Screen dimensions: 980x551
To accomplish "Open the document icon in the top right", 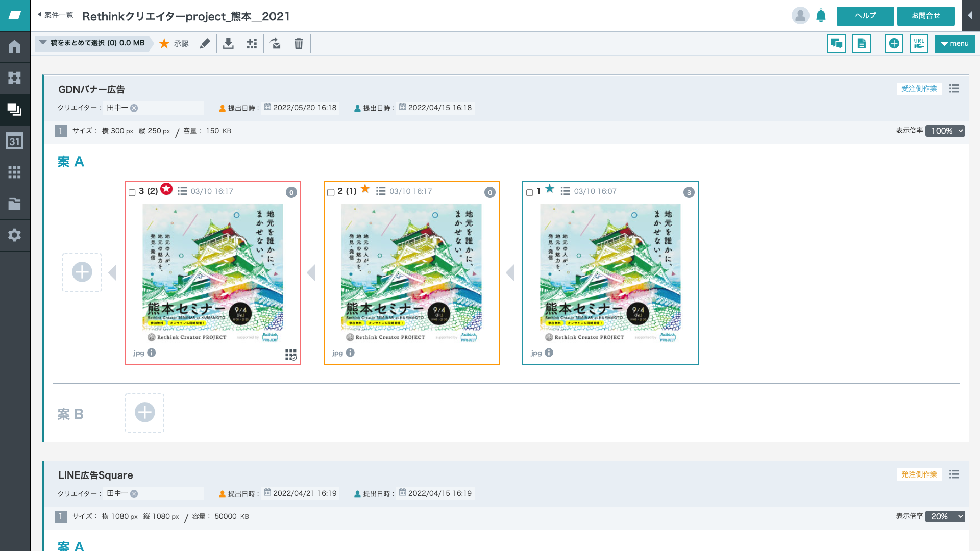I will [x=861, y=43].
